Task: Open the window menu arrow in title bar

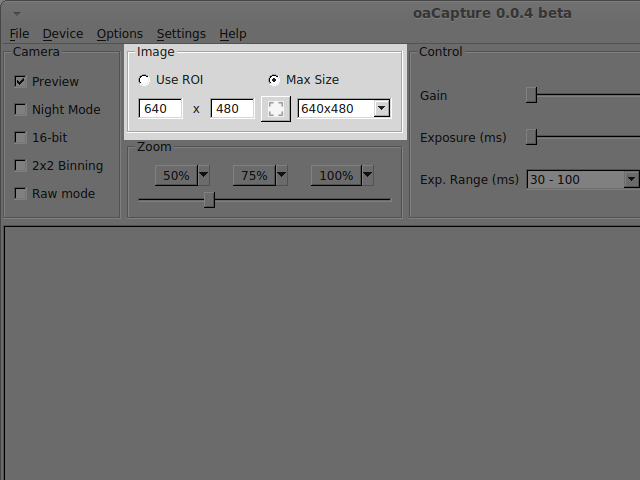Action: pyautogui.click(x=16, y=13)
